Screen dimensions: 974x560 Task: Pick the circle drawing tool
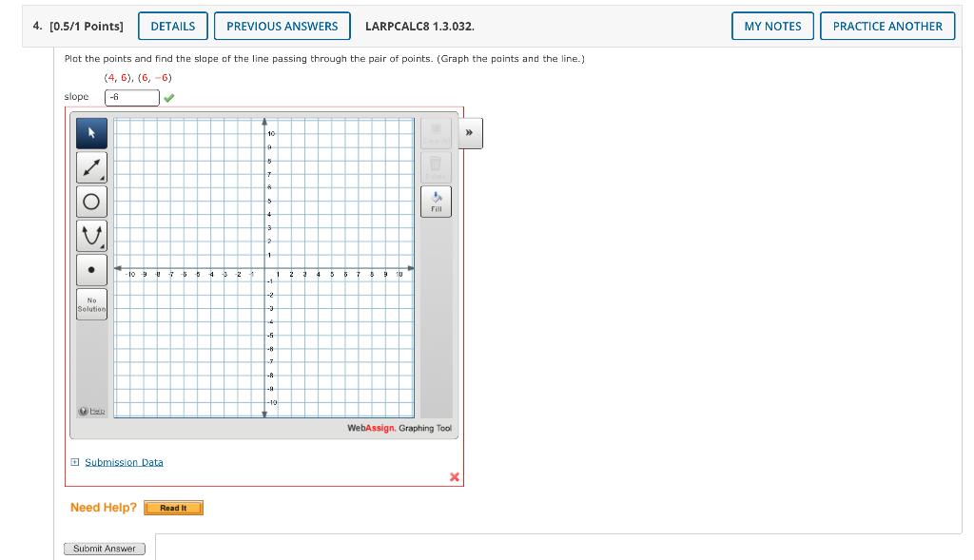tap(91, 201)
